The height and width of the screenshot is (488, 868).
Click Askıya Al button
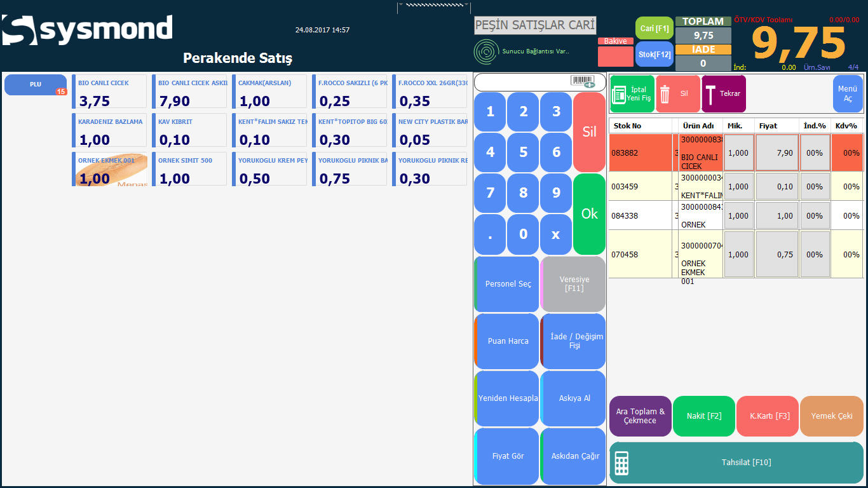[573, 398]
